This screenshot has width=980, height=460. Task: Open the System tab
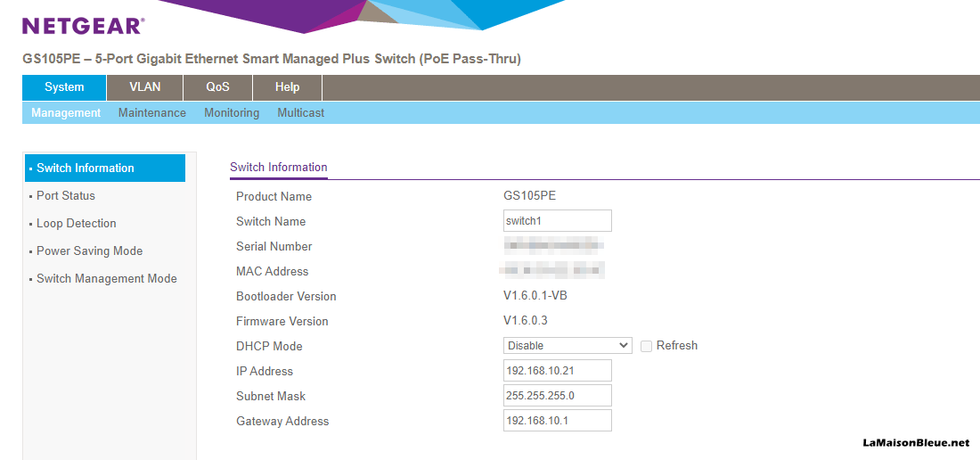click(x=64, y=87)
